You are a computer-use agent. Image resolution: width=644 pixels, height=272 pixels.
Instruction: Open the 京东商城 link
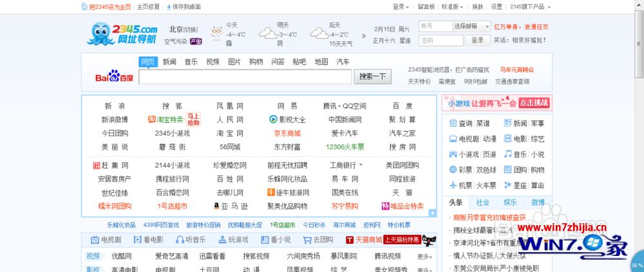pos(287,133)
